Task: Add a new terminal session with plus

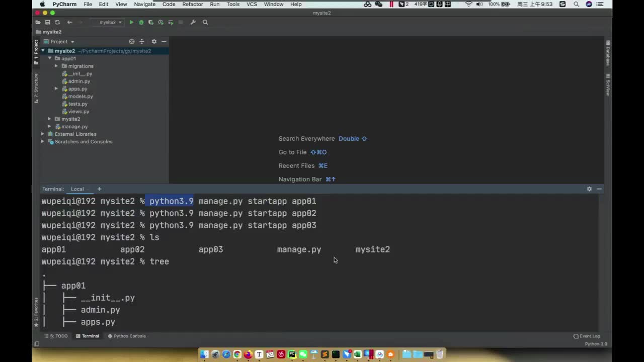Action: coord(99,189)
